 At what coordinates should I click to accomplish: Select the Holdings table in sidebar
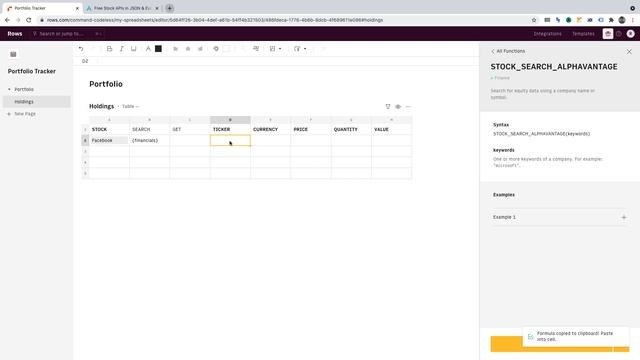click(x=37, y=102)
